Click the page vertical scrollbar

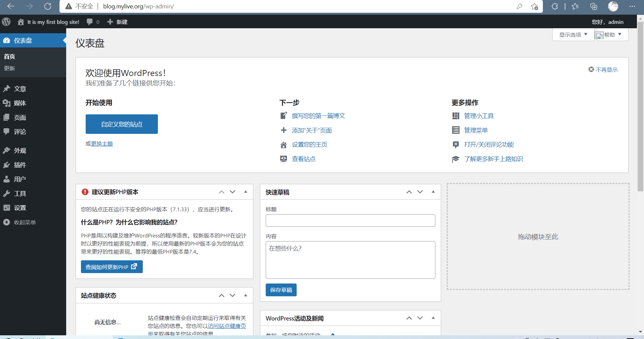[640, 107]
